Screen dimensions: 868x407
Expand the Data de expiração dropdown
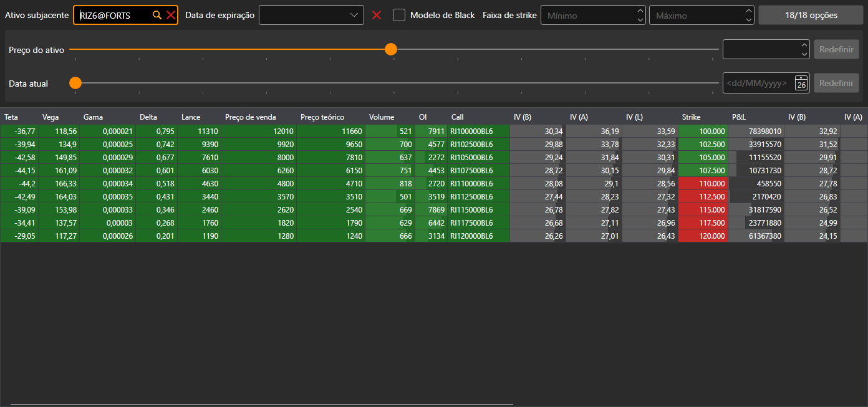click(x=355, y=15)
